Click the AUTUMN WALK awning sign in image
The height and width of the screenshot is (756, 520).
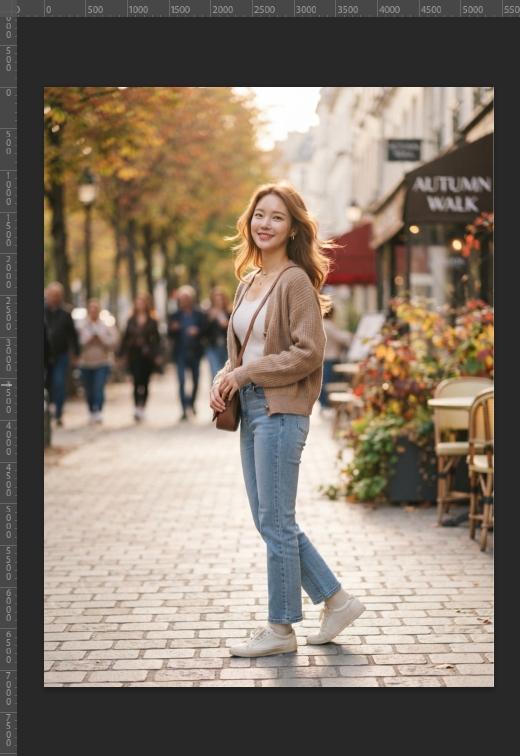pyautogui.click(x=452, y=194)
